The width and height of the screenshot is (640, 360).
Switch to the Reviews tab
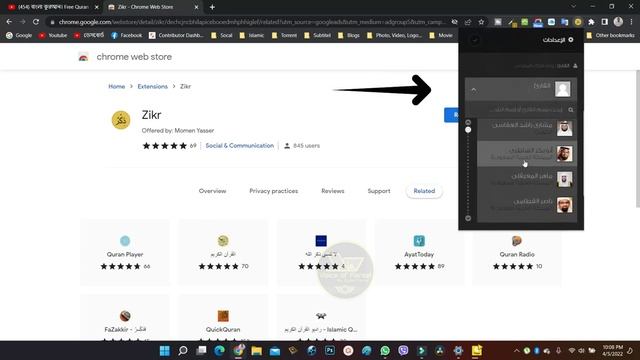tap(333, 191)
